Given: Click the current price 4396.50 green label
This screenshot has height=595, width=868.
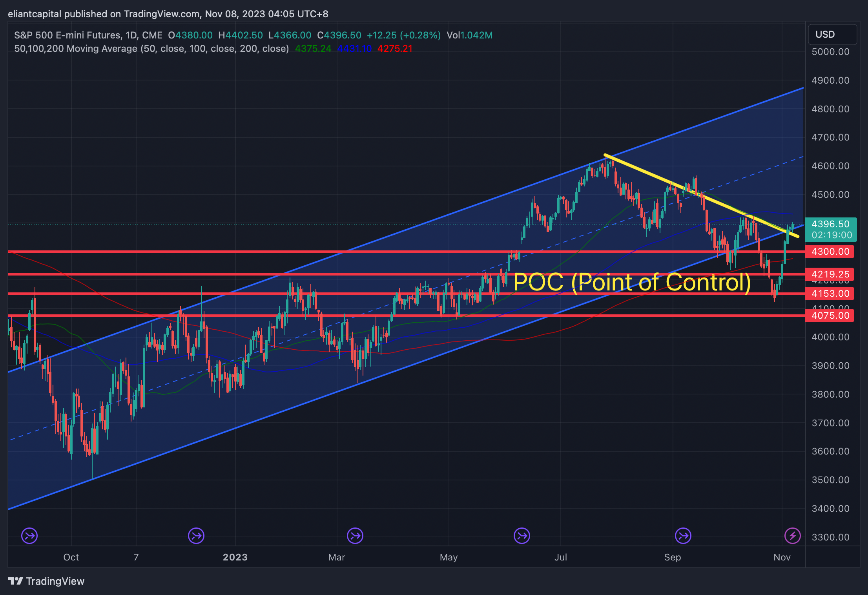Looking at the screenshot, I should [x=830, y=224].
